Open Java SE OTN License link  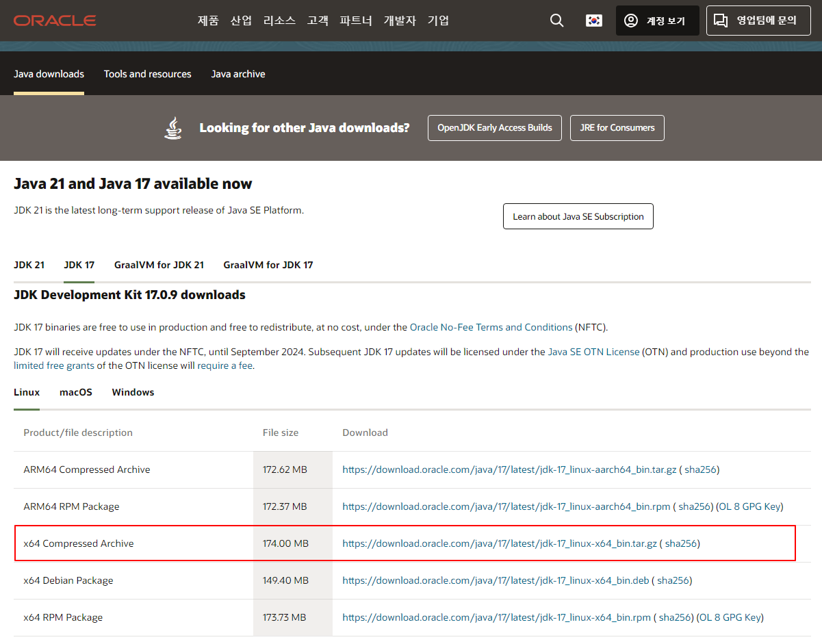(593, 352)
